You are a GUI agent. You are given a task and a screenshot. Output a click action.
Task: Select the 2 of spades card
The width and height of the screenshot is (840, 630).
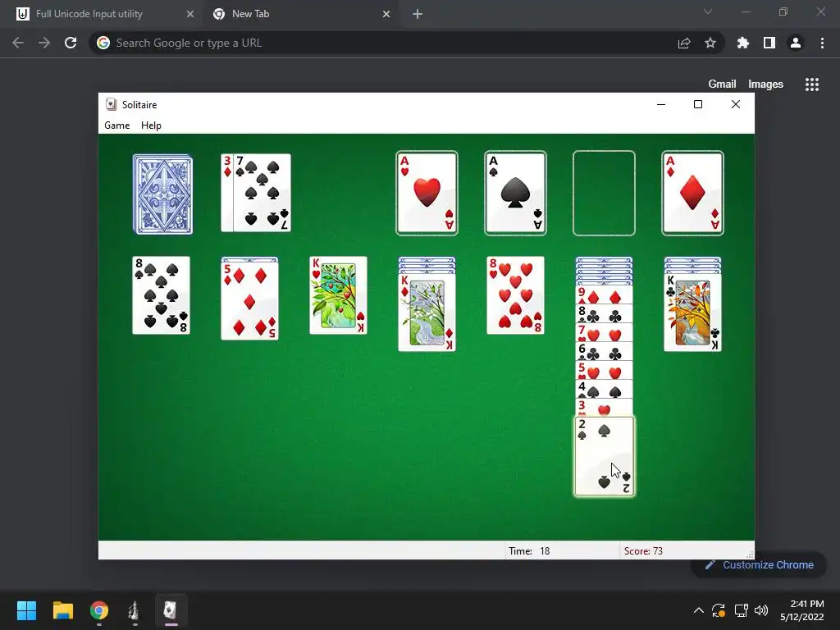[x=605, y=456]
